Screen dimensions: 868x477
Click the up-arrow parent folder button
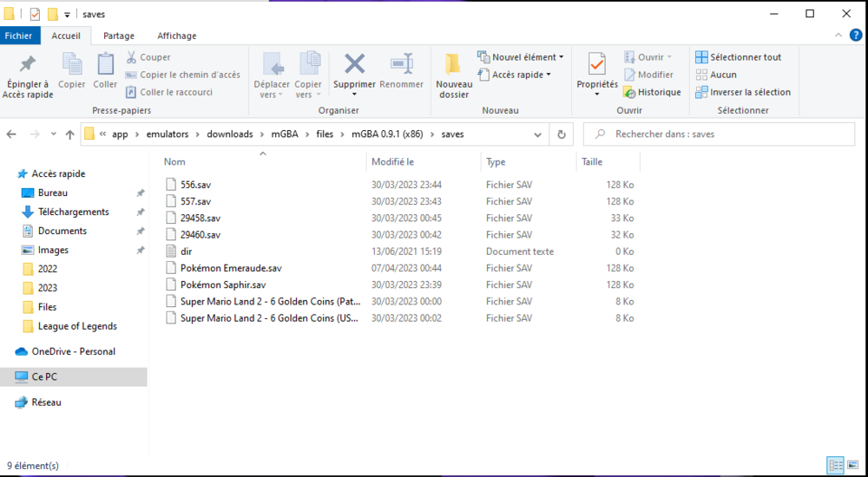click(69, 134)
